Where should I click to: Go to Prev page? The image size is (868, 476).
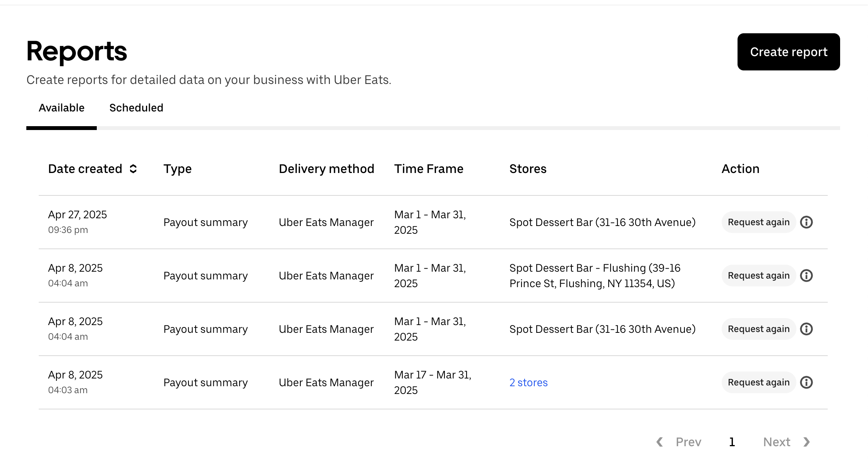click(688, 442)
